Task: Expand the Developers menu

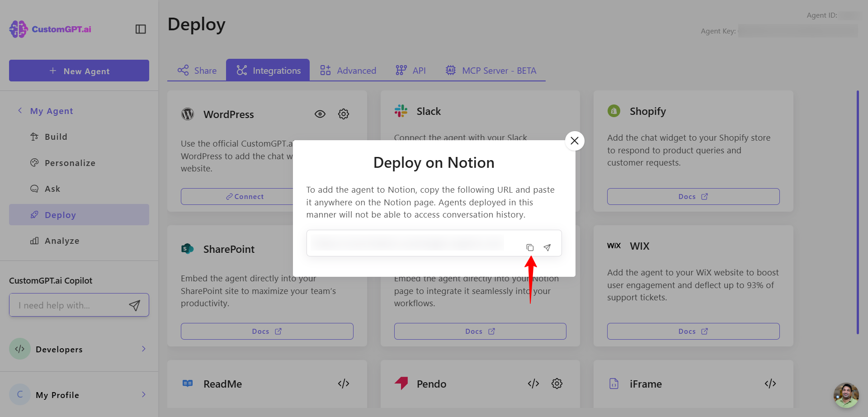Action: [x=79, y=349]
